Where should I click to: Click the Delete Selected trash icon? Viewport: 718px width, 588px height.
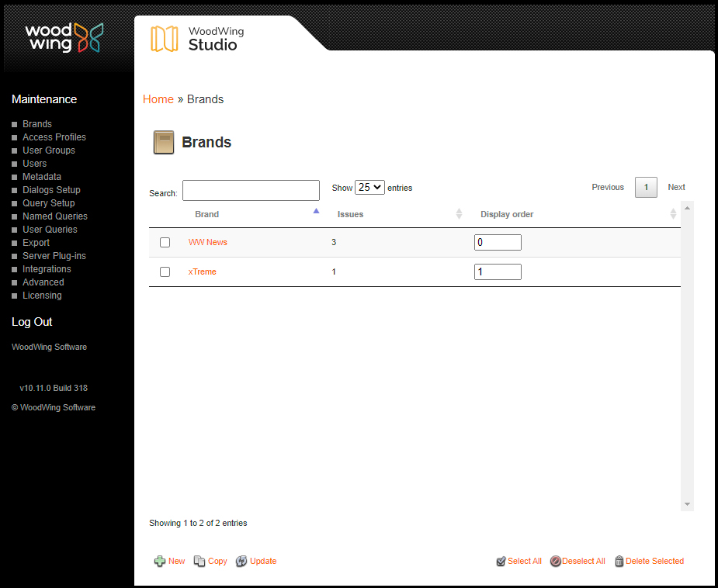[x=619, y=561]
